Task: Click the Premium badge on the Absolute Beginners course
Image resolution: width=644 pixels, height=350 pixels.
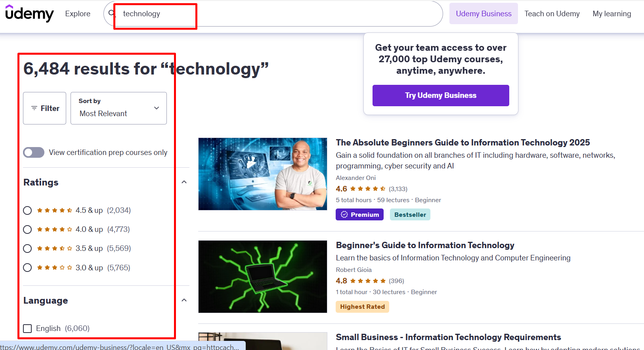Action: tap(359, 214)
